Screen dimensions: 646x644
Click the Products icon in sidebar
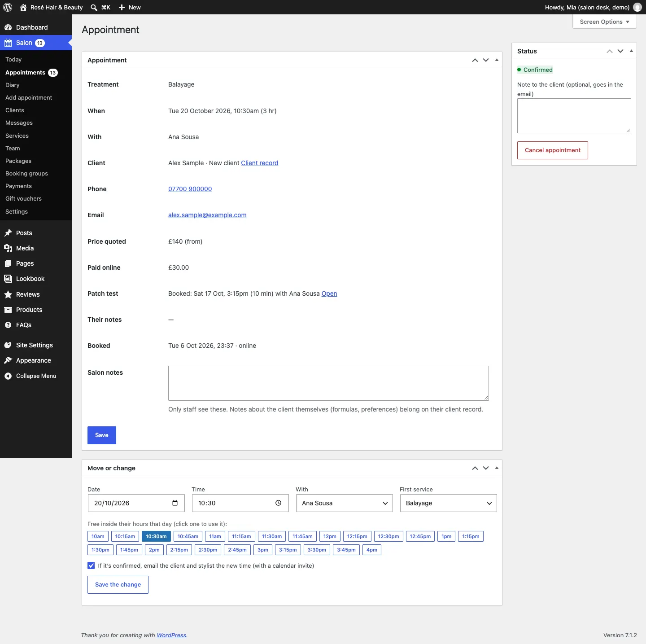tap(8, 310)
